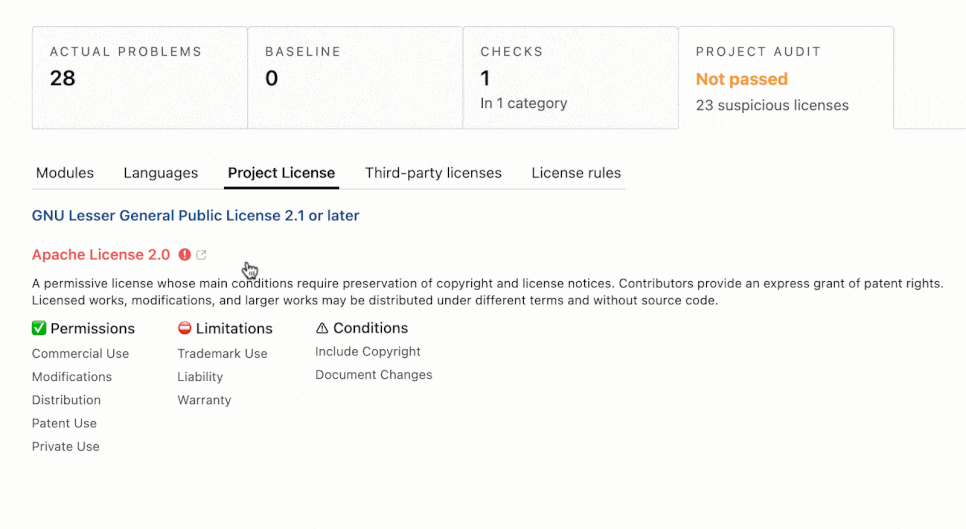Click the red warning icon beside Apache License 2.0

184,254
